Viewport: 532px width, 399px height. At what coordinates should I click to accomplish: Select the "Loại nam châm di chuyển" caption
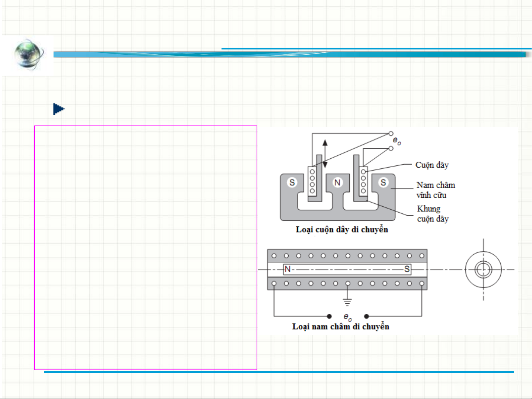point(340,327)
